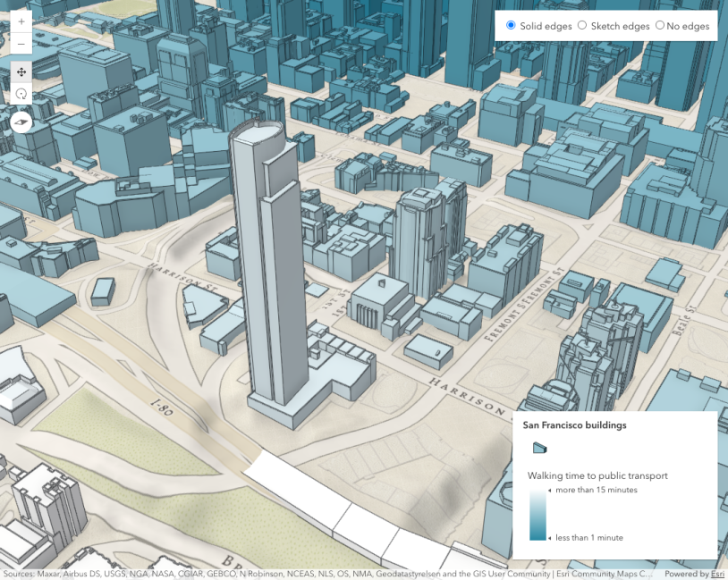Select the Solid edges radio option
The image size is (728, 580).
(511, 26)
